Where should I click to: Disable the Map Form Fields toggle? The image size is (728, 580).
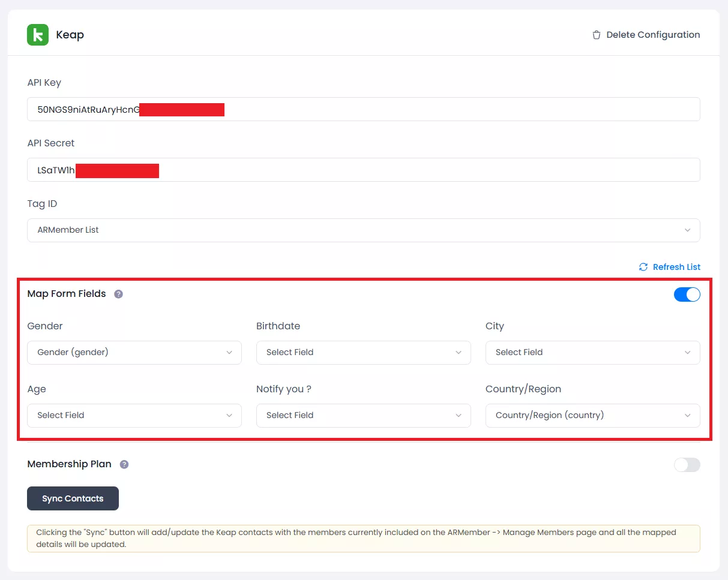(687, 294)
